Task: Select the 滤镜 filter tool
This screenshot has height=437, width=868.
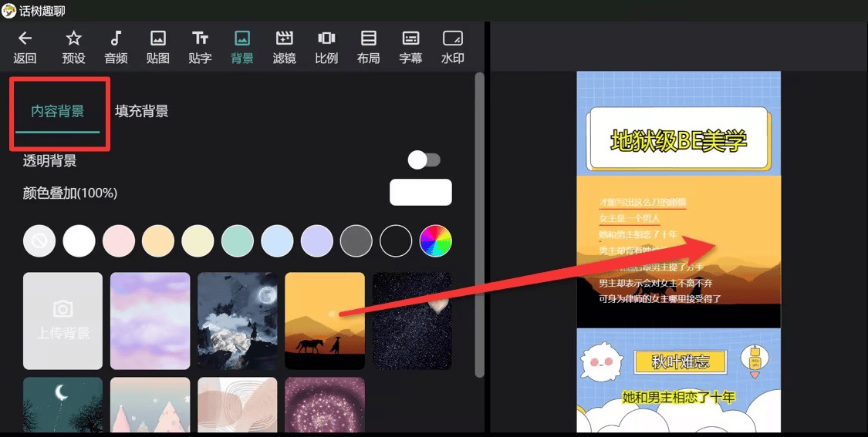Action: [x=284, y=39]
